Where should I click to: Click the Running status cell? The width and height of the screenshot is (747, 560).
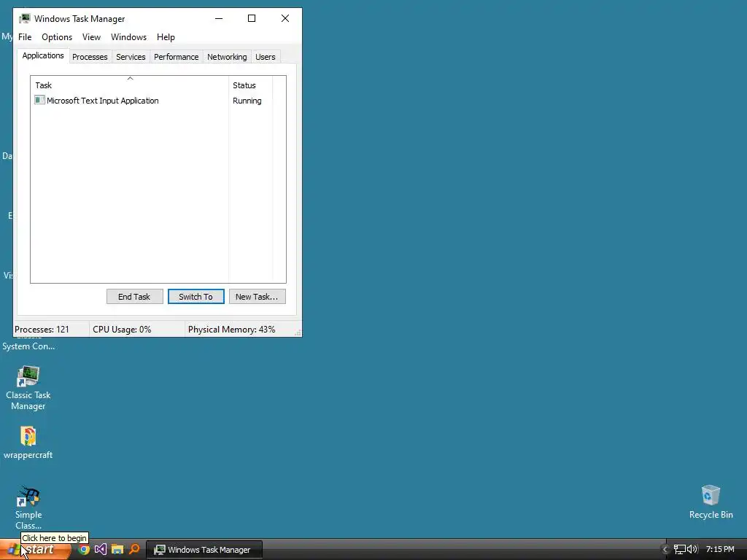point(247,101)
